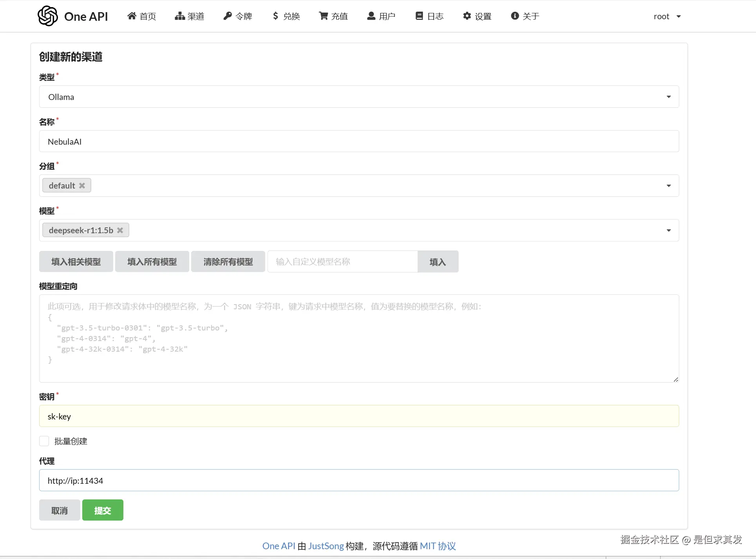This screenshot has width=756, height=559.
Task: Click the shopping cart 充值 icon
Action: pyautogui.click(x=323, y=16)
